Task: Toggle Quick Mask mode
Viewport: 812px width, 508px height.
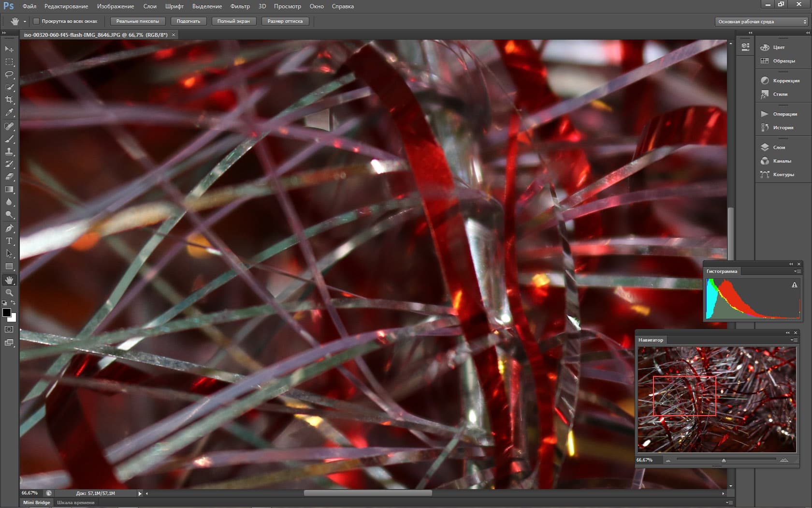Action: pos(9,329)
